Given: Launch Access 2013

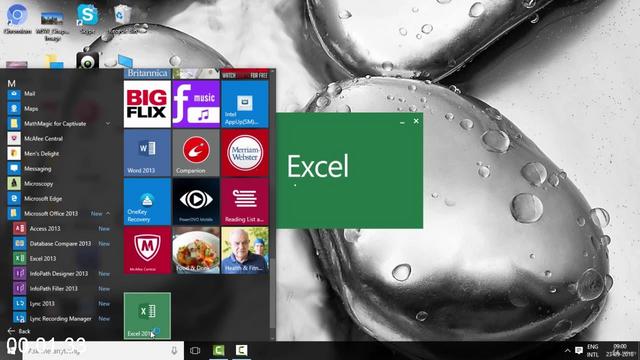Looking at the screenshot, I should click(x=61, y=229).
